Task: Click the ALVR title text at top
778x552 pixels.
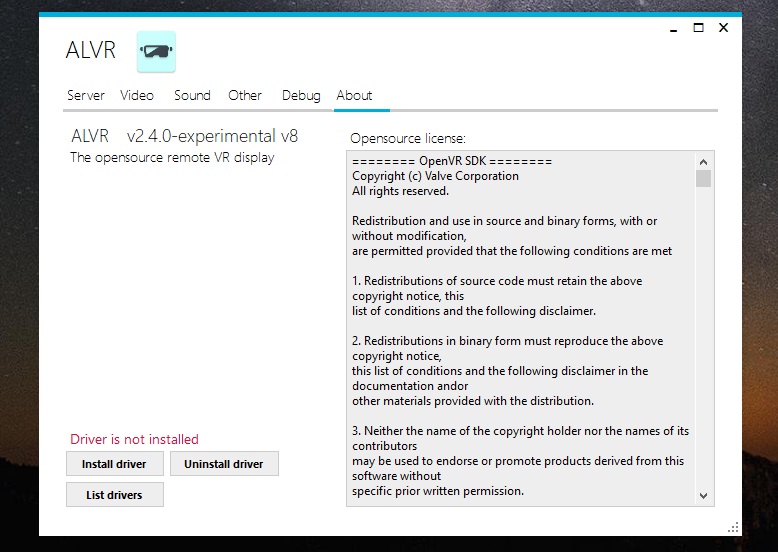Action: pos(91,50)
